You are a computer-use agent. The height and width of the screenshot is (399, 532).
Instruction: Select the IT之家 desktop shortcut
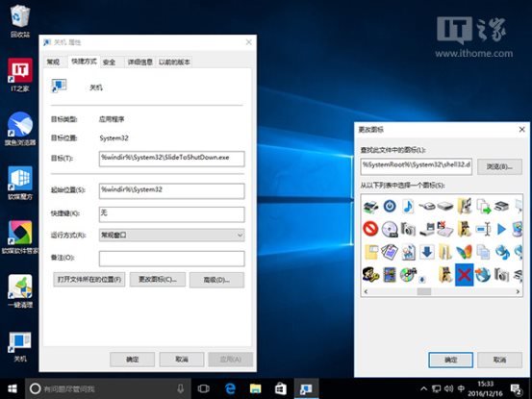click(x=20, y=75)
